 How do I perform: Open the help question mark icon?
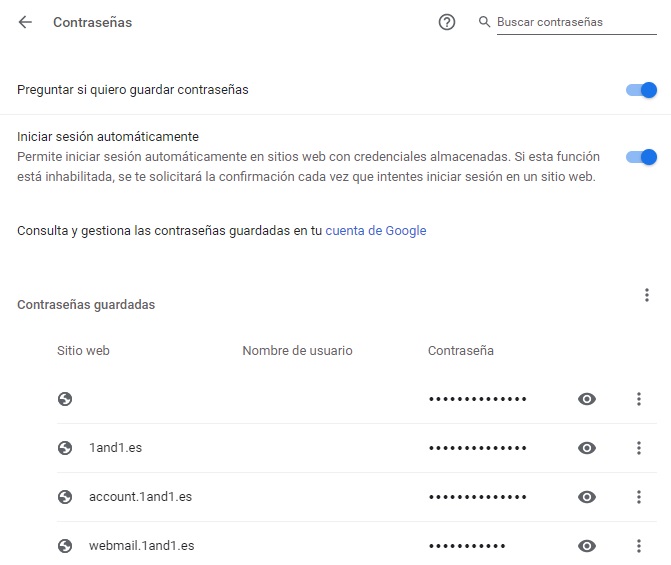pyautogui.click(x=447, y=22)
